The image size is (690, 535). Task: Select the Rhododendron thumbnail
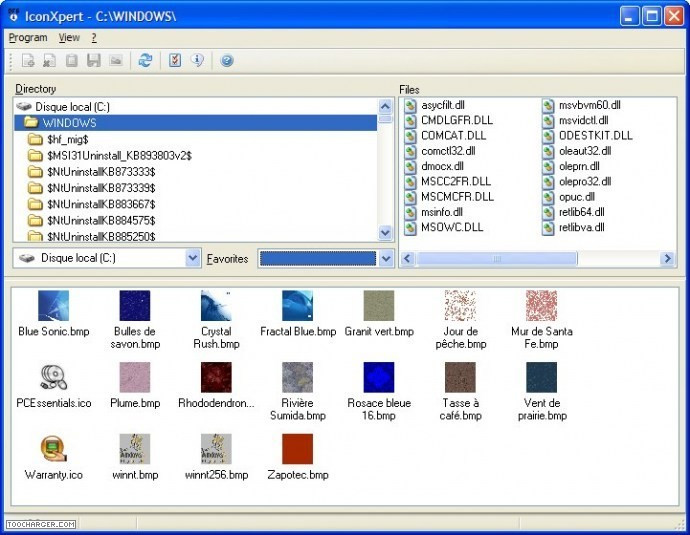pos(216,377)
